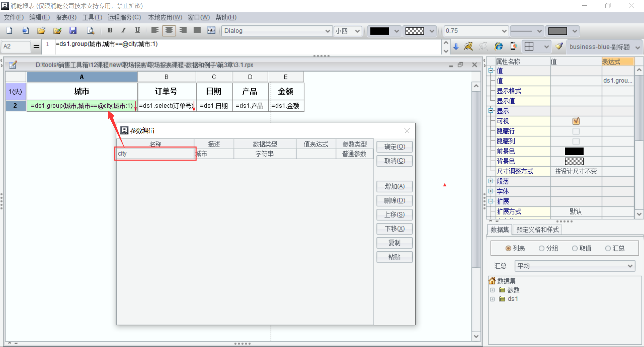Open the business-blue style dropdown
644x347 pixels.
[x=638, y=47]
